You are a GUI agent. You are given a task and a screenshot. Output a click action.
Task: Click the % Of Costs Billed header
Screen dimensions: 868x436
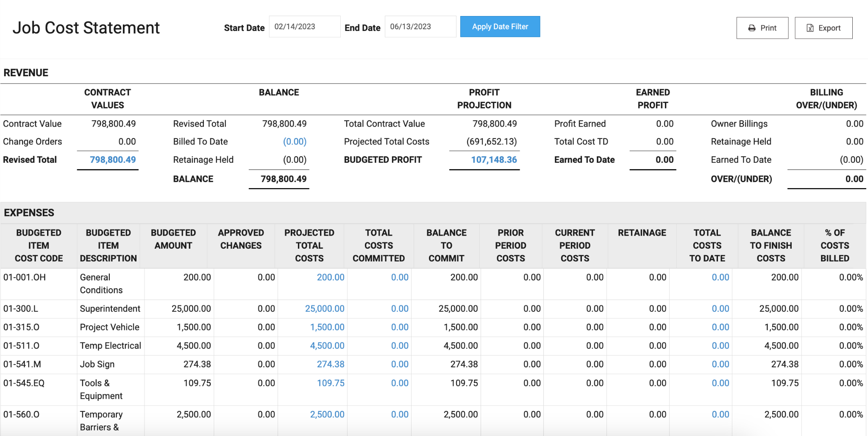835,246
